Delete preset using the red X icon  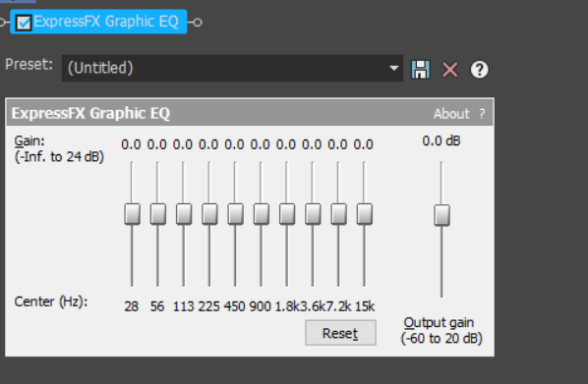[x=449, y=70]
